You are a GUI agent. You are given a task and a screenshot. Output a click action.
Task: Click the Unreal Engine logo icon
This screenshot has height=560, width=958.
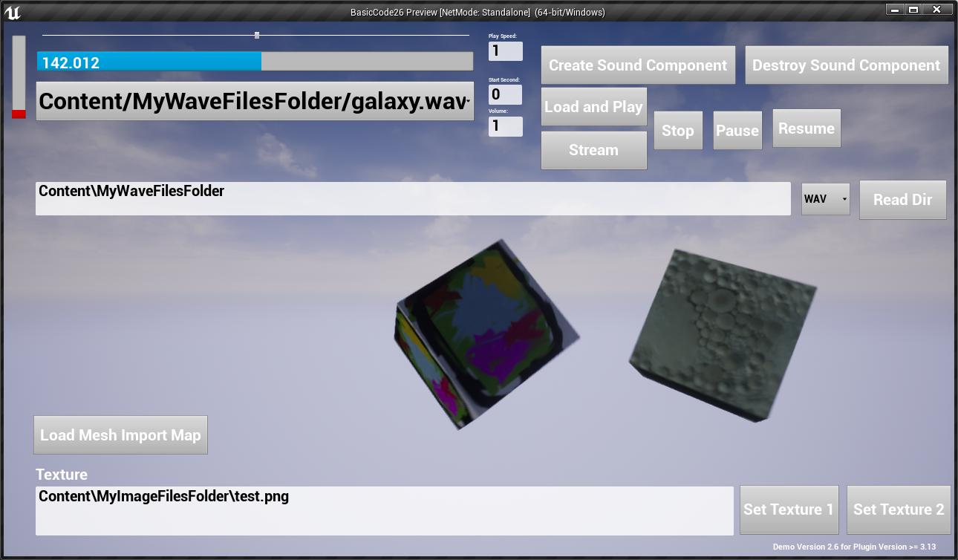[x=12, y=11]
